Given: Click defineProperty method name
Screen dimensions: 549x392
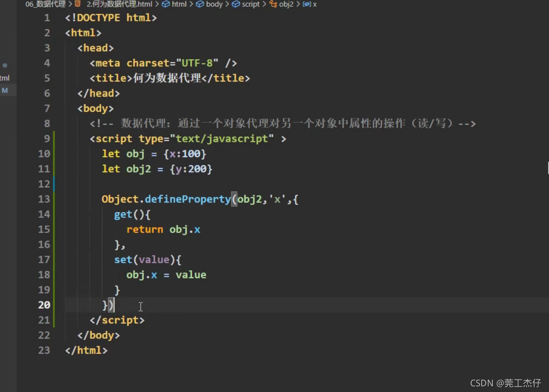Looking at the screenshot, I should click(188, 199).
